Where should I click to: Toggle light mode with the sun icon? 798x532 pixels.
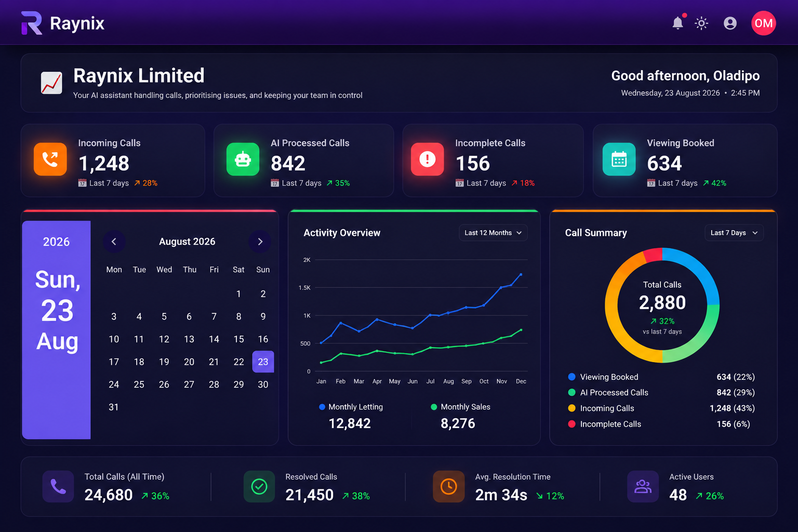click(x=701, y=23)
